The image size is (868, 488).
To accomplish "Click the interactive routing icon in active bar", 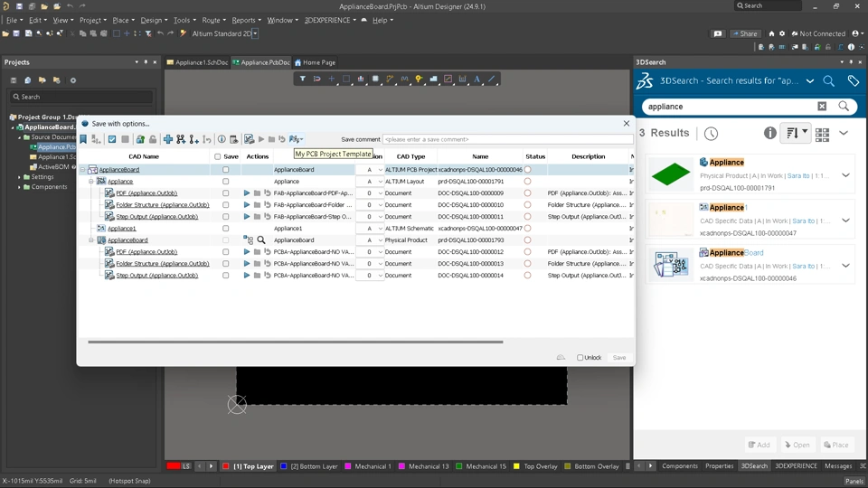I will click(390, 80).
